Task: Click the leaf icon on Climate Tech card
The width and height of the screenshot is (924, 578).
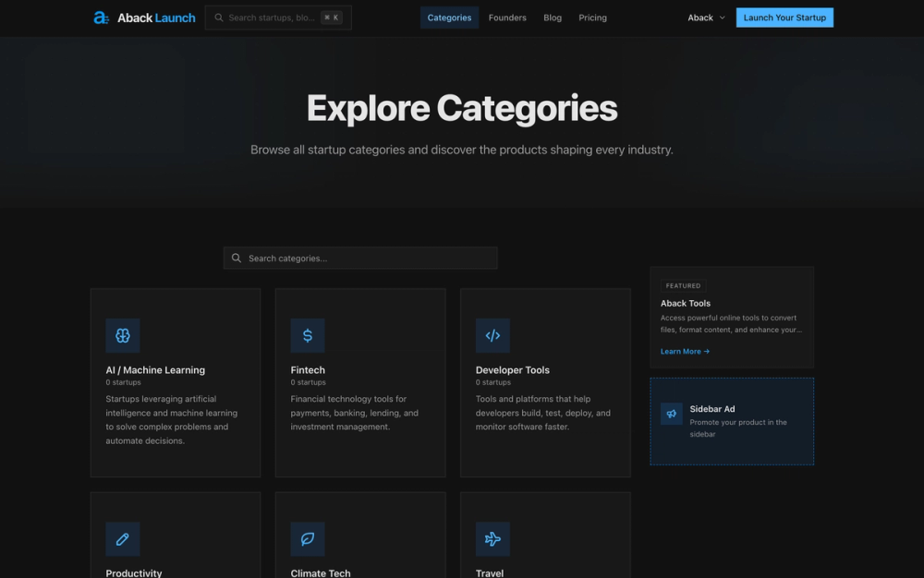Action: pyautogui.click(x=308, y=539)
